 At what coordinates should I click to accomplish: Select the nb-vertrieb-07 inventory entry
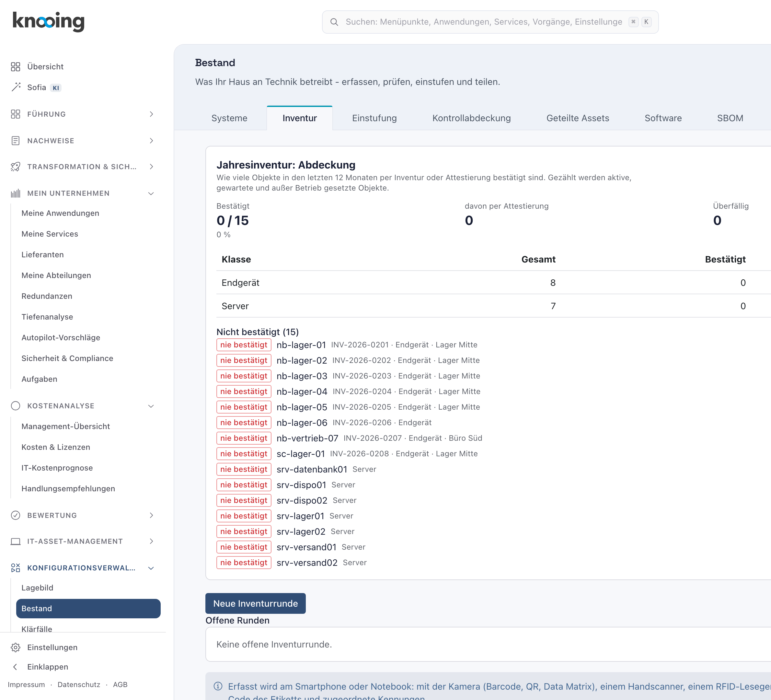307,438
